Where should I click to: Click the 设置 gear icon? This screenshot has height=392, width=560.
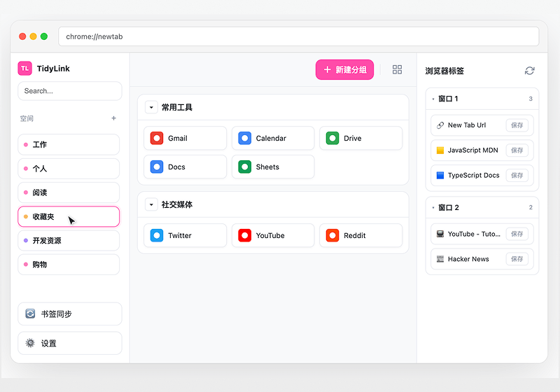coord(30,343)
